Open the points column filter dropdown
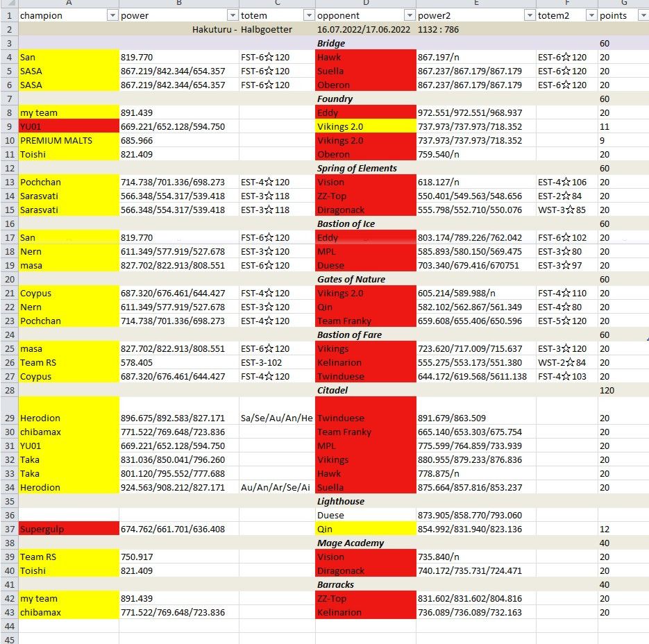Screen dimensions: 649x644 tap(643, 15)
